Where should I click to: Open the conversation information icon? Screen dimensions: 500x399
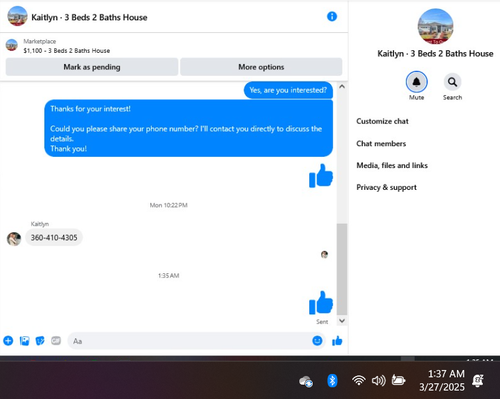[332, 16]
